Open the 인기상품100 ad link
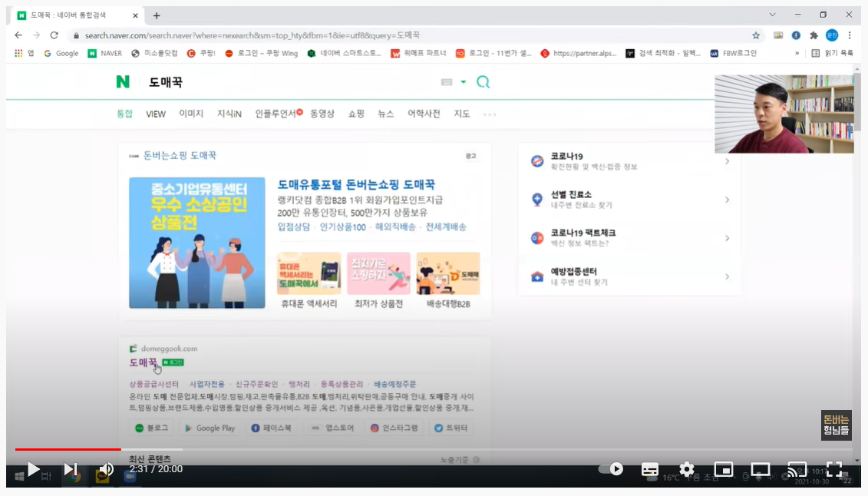 pos(342,227)
